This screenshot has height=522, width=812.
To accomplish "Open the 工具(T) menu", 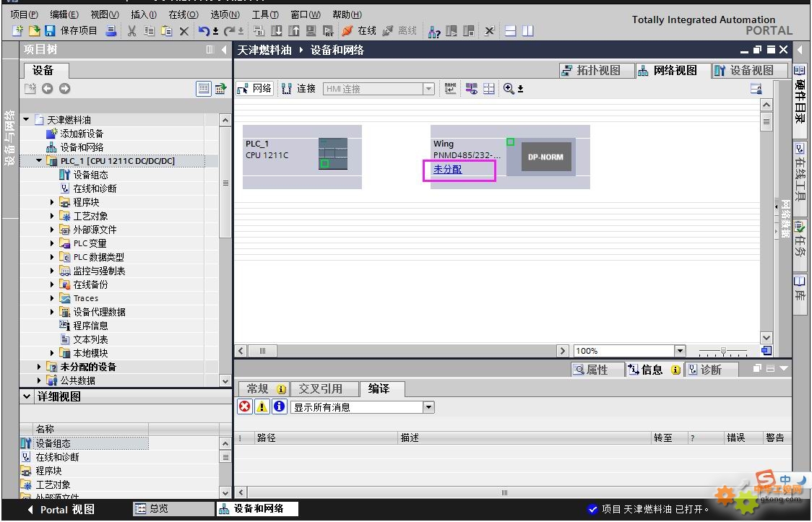I will coord(265,14).
